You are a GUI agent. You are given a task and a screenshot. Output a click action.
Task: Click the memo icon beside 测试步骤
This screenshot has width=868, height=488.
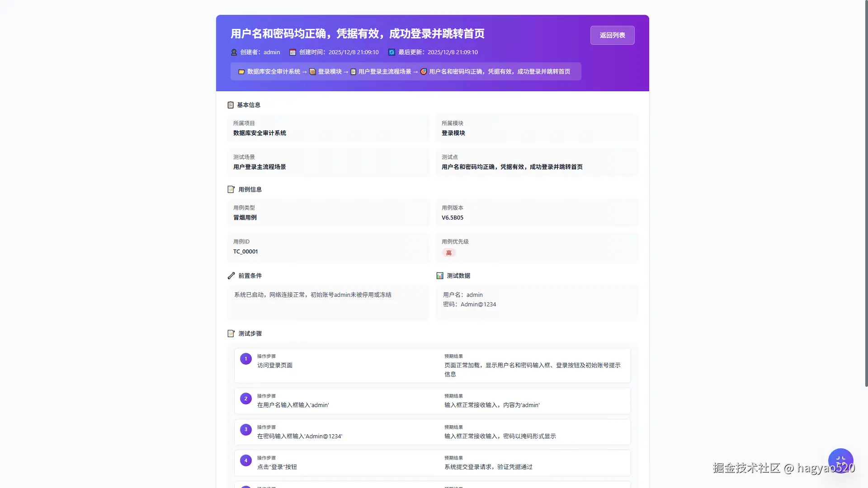[x=230, y=333]
